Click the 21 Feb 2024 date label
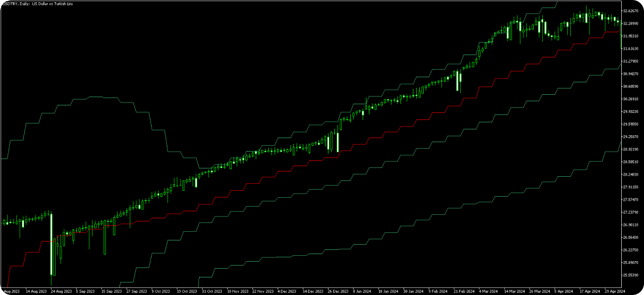Image resolution: width=644 pixels, height=295 pixels. (463, 290)
